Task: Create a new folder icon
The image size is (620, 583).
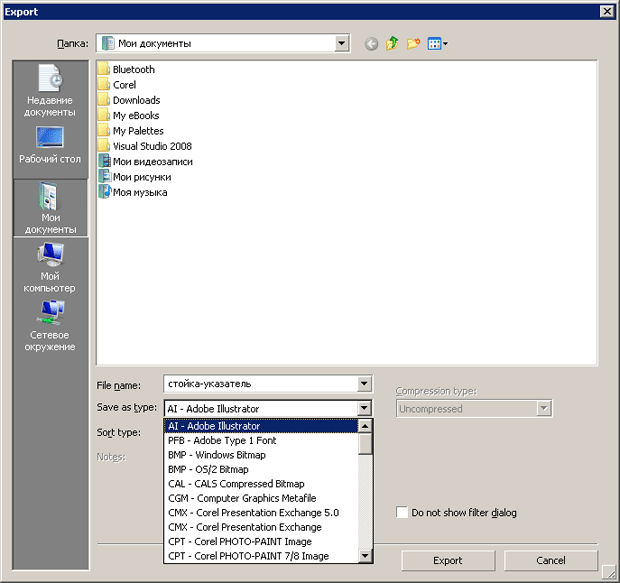Action: click(x=413, y=43)
